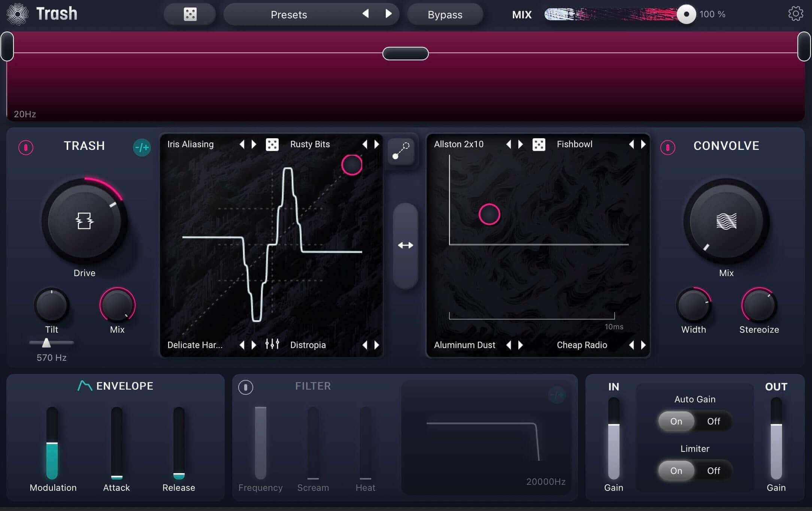812x511 pixels.
Task: Randomize the whole preset with the top dice button
Action: click(x=190, y=14)
